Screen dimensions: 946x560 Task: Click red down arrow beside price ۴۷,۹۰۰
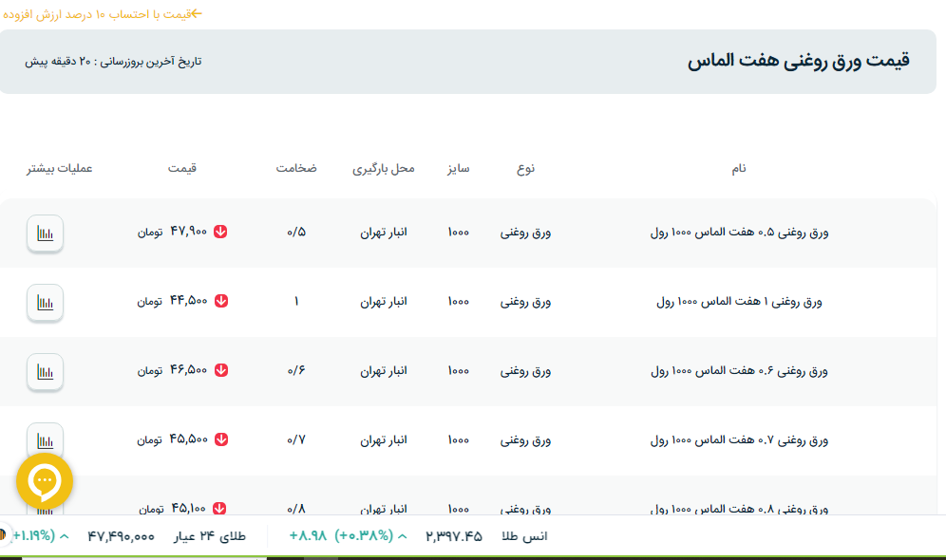220,232
